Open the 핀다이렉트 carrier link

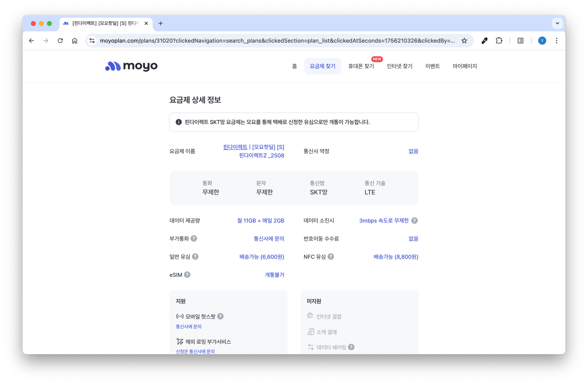point(235,147)
